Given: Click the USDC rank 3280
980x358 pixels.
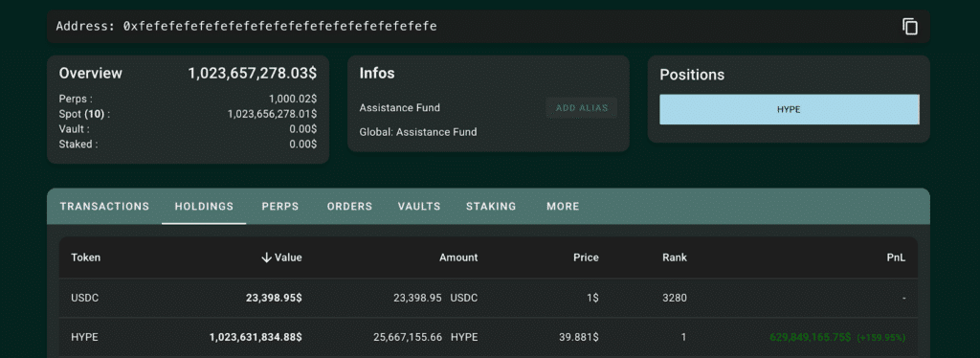Looking at the screenshot, I should [x=675, y=298].
